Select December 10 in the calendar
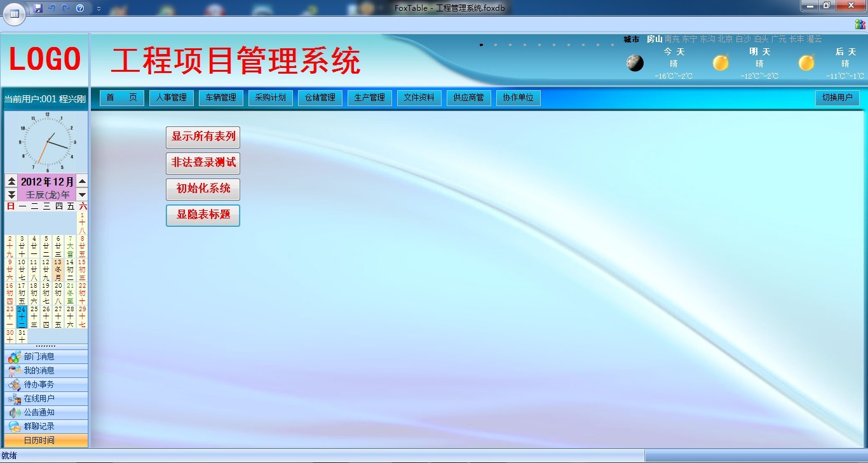Viewport: 868px width, 463px height. (x=22, y=270)
